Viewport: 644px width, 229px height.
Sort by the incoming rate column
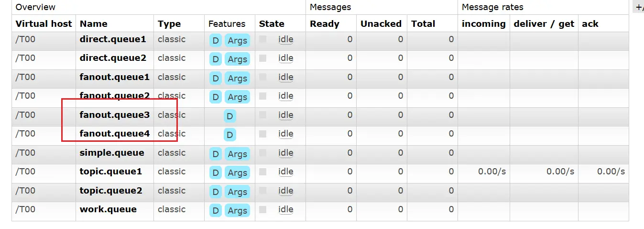pyautogui.click(x=483, y=23)
